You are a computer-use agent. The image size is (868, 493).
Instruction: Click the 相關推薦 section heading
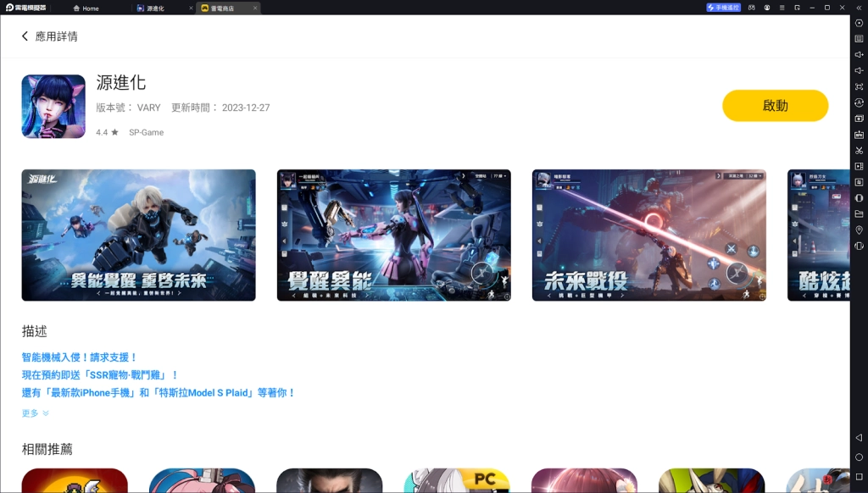(47, 449)
